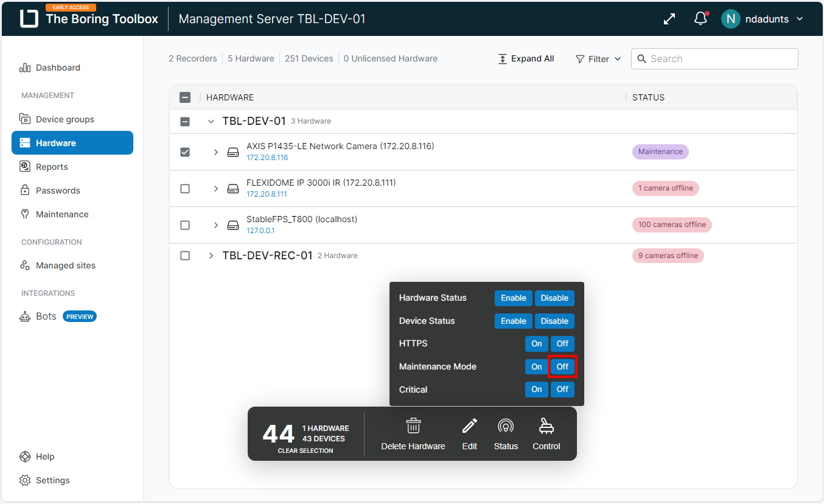The height and width of the screenshot is (504, 824).
Task: Turn HTTPS On
Action: tap(536, 344)
